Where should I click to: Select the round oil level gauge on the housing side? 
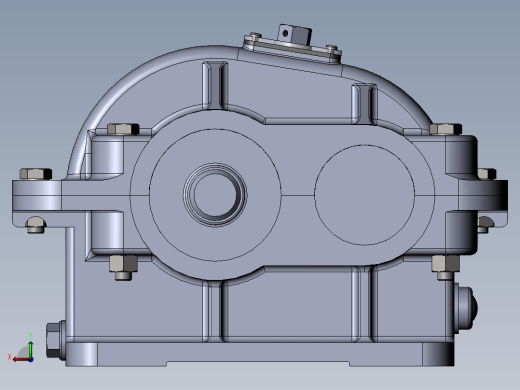465,307
